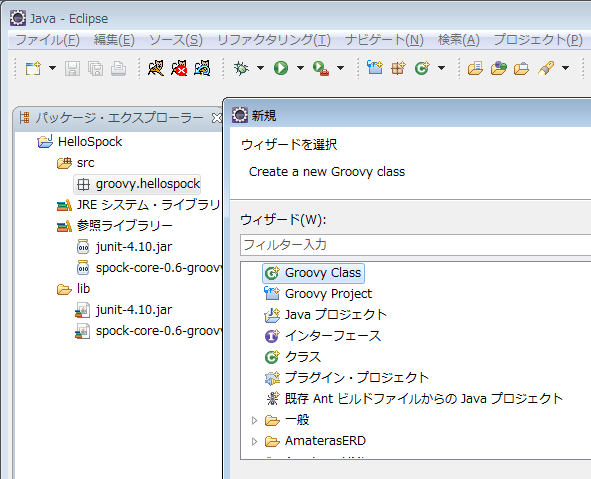Click the Save All toolbar icon
Image resolution: width=591 pixels, height=479 pixels.
click(x=95, y=69)
